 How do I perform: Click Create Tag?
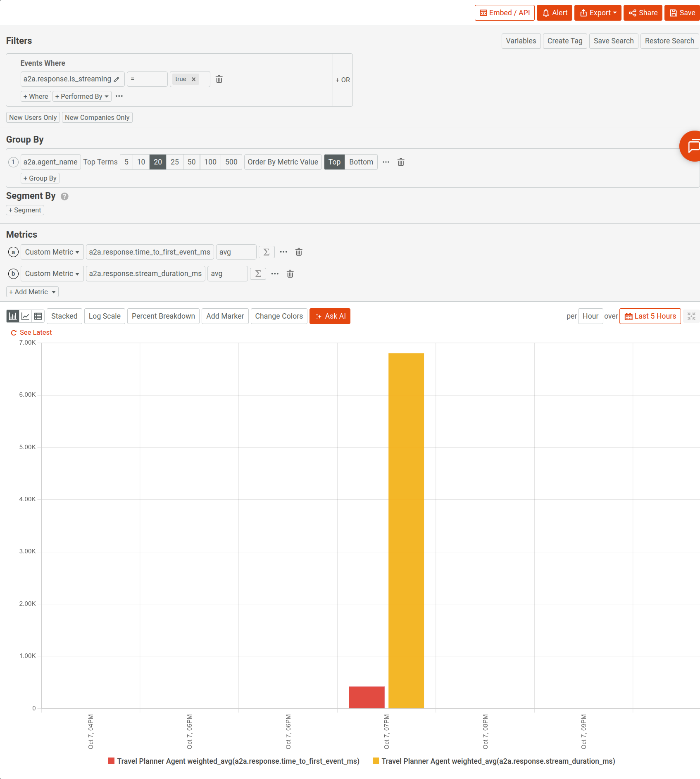[565, 41]
